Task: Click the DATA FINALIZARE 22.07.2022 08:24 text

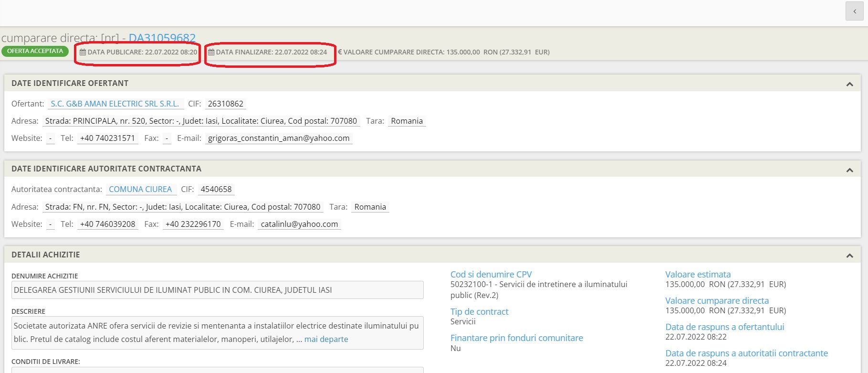Action: tap(272, 52)
